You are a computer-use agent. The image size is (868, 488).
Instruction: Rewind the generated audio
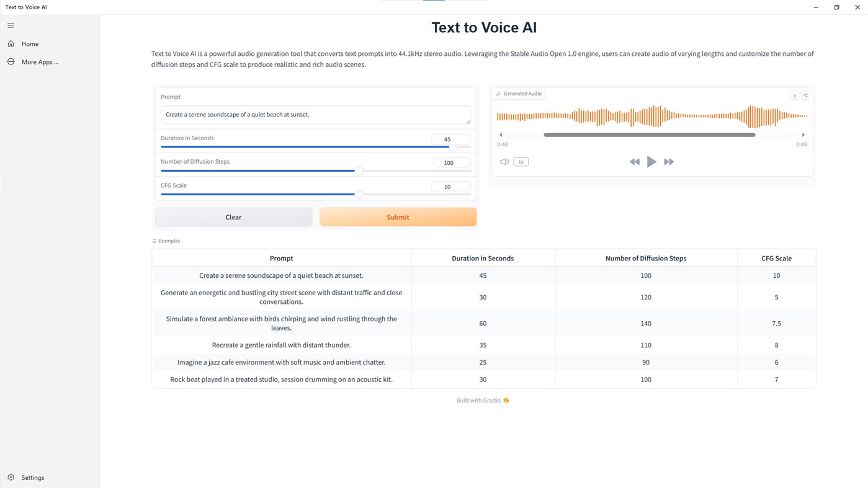coord(634,162)
